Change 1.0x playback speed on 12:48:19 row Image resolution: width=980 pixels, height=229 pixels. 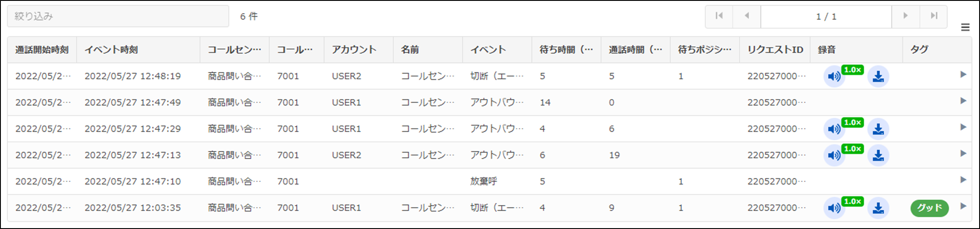(x=852, y=70)
